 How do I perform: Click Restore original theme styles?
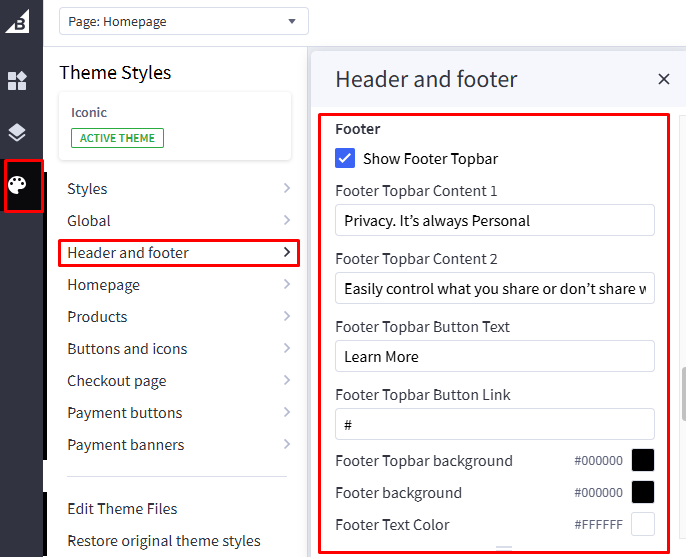[164, 541]
